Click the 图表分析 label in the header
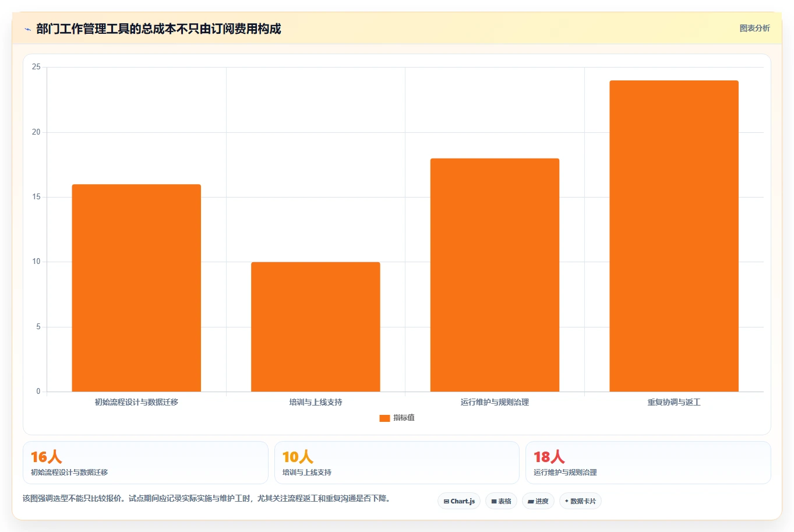Viewport: 794px width, 532px height. (754, 28)
